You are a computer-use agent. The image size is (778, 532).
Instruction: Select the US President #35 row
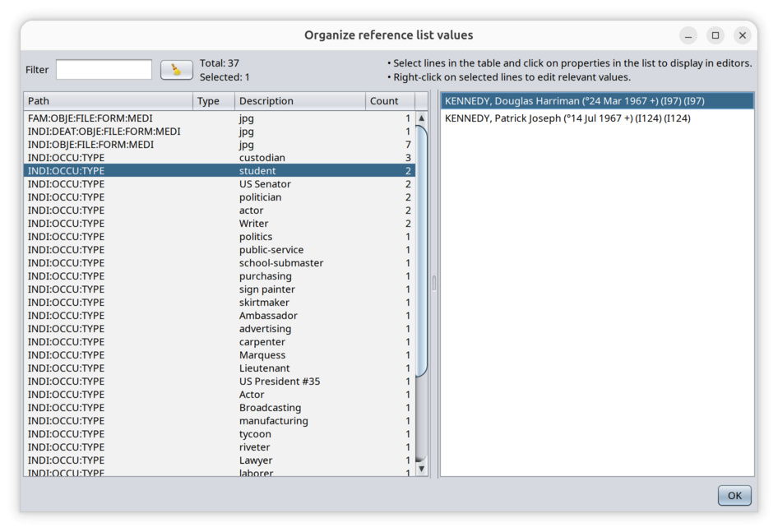[x=220, y=382]
